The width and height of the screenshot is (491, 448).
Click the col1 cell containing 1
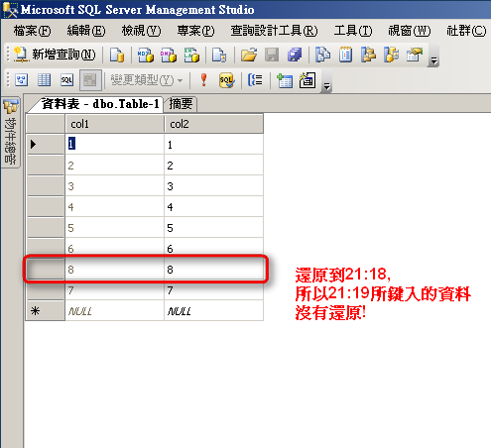click(x=114, y=145)
